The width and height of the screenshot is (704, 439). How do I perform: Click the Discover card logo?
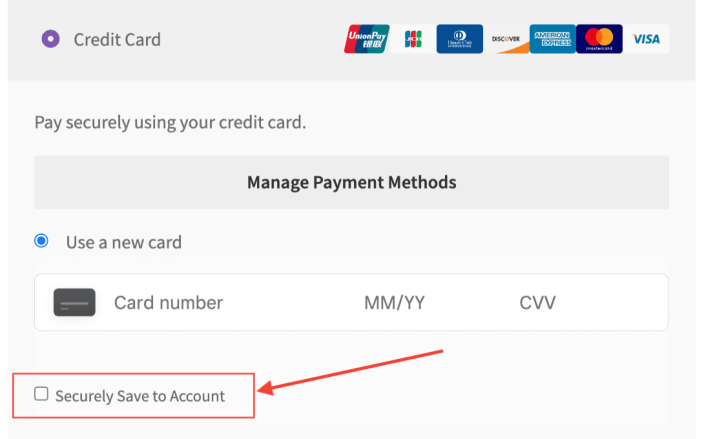tap(506, 39)
